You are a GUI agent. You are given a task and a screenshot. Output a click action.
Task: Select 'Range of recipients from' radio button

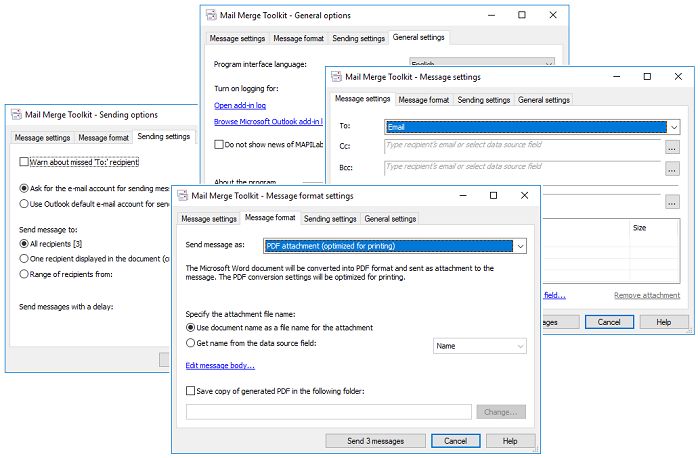pyautogui.click(x=24, y=274)
